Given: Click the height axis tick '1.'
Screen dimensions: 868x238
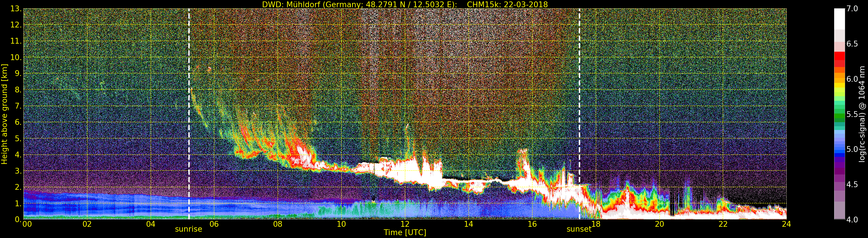Looking at the screenshot, I should click(x=18, y=203).
